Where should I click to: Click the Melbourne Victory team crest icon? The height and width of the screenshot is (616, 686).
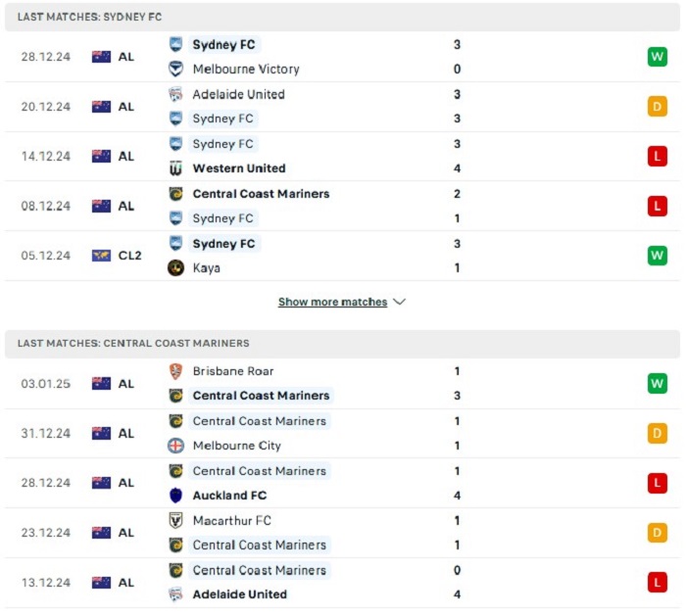(x=175, y=70)
